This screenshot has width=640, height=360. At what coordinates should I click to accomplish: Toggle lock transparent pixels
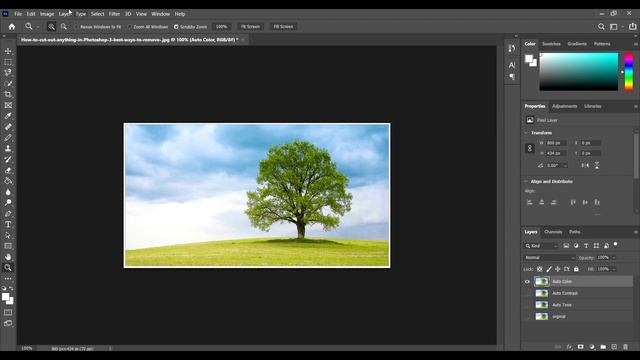click(x=540, y=269)
